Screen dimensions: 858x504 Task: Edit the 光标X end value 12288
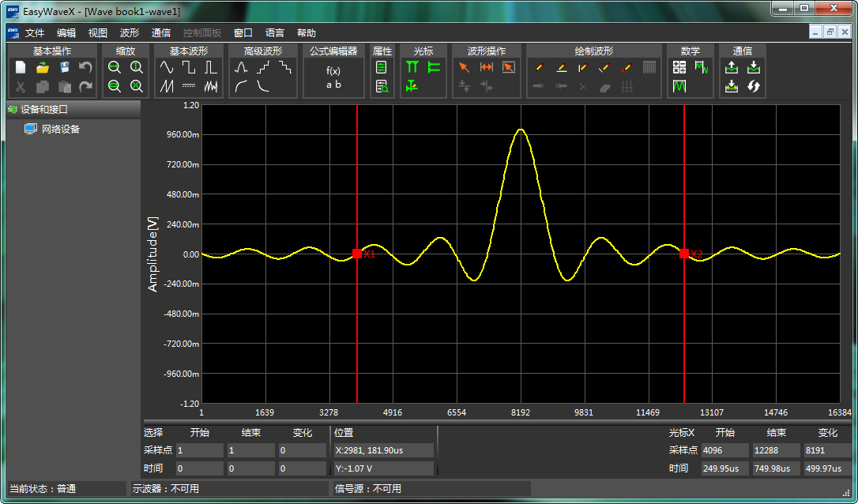click(775, 450)
